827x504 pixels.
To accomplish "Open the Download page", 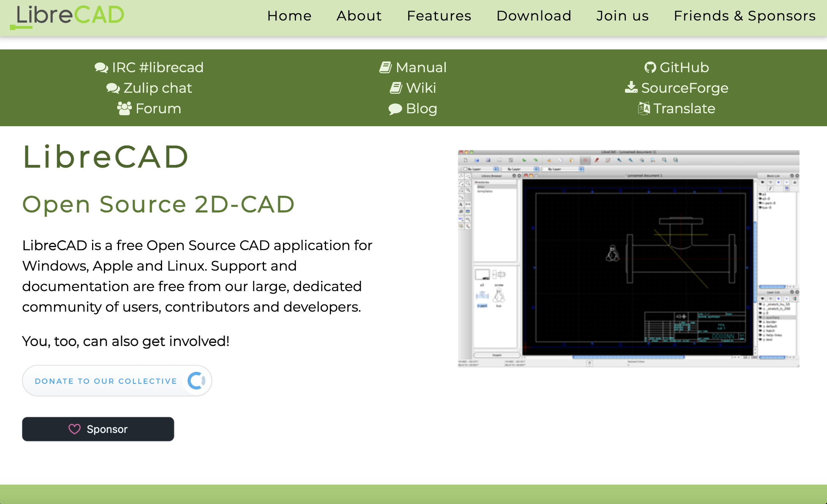I will point(534,16).
